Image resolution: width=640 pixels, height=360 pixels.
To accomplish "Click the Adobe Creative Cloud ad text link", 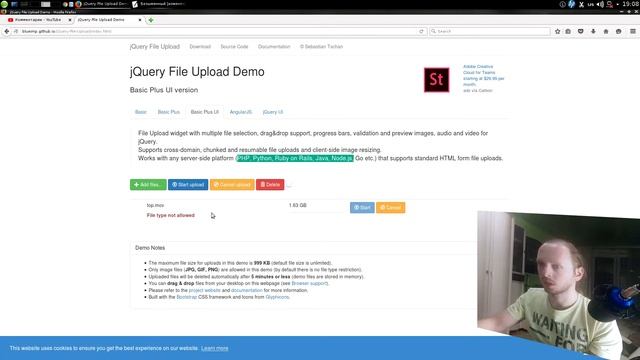I will click(x=483, y=75).
